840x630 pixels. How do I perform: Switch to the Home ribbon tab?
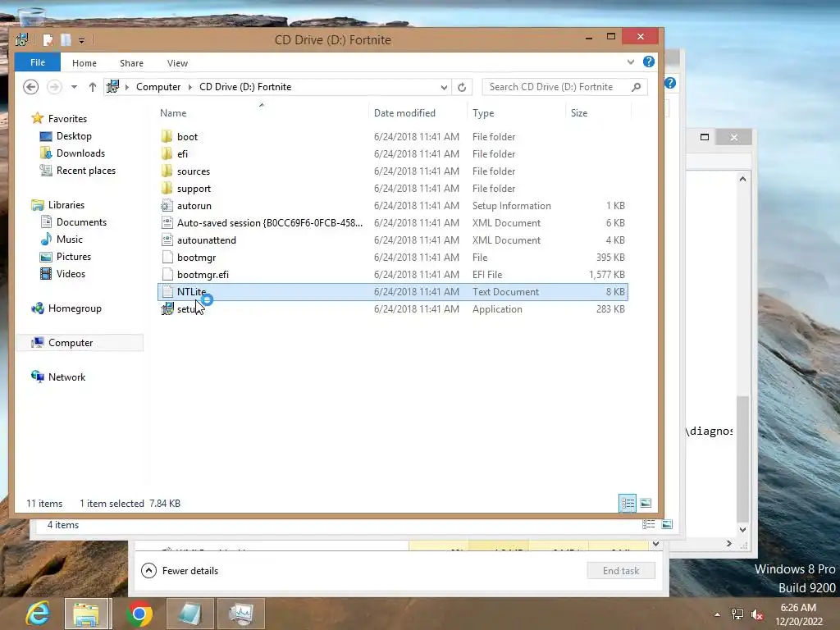[84, 63]
